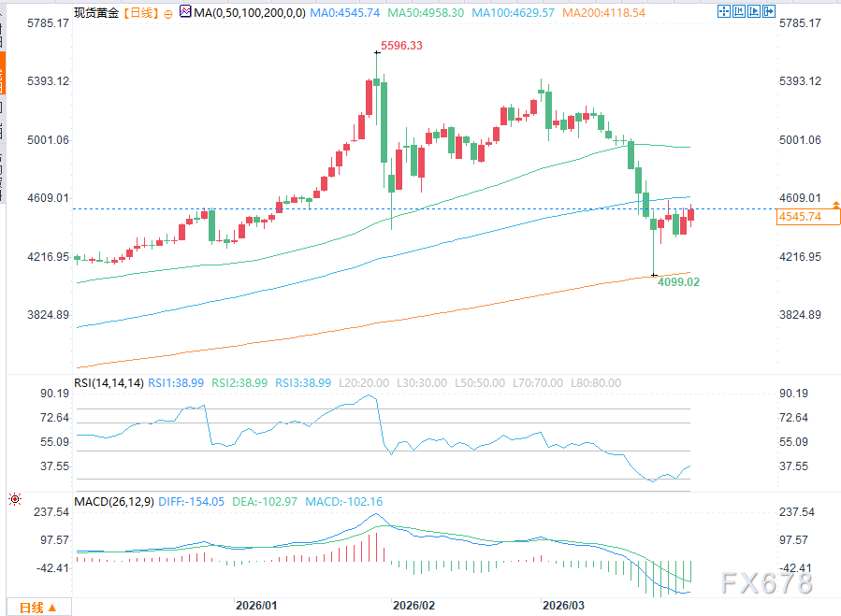Click the third chart split icon top right
The height and width of the screenshot is (616, 841).
tap(754, 11)
